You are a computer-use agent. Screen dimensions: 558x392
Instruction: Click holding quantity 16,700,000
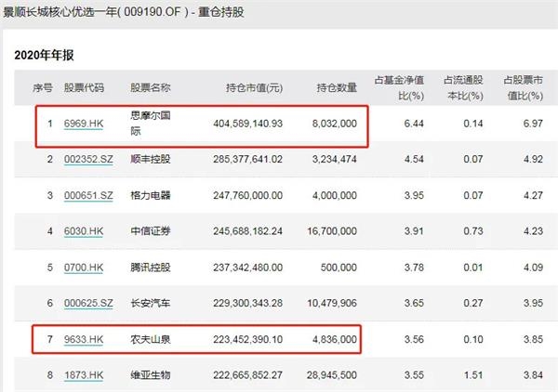(x=332, y=231)
